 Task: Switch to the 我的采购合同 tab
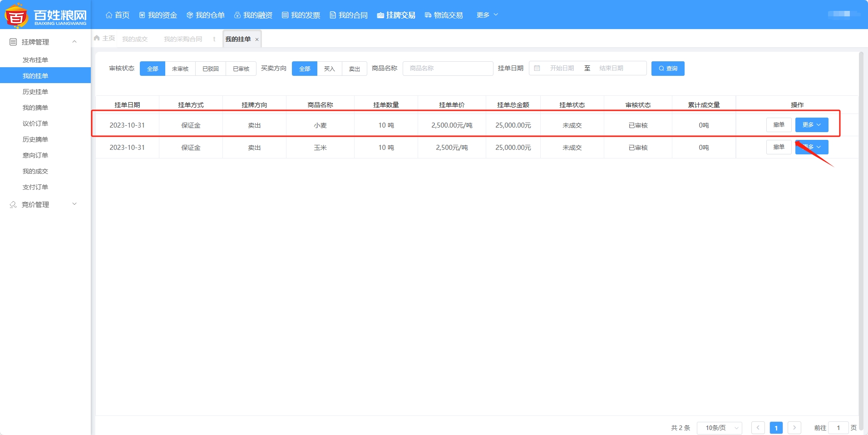(183, 39)
